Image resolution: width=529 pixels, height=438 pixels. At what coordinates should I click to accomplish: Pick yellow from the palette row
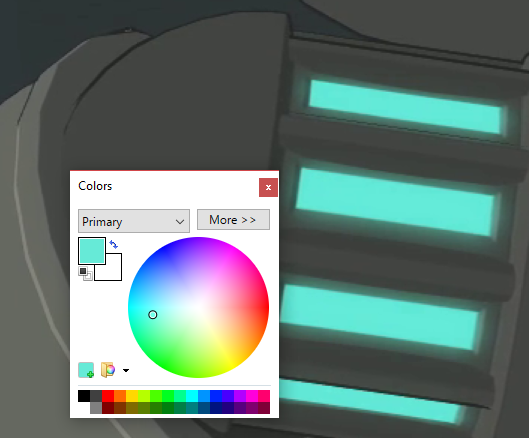tap(132, 396)
